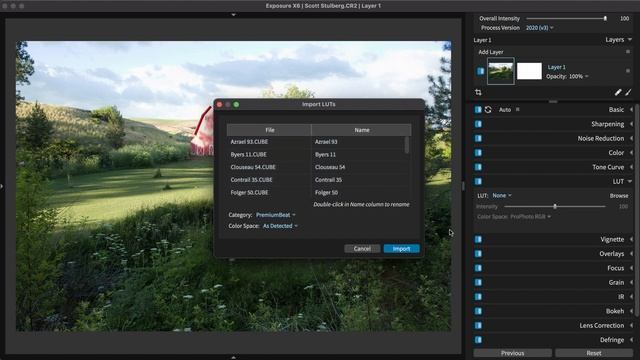Screen dimensions: 640x360
Task: Open the Category PremiumBeat dropdown
Action: [x=276, y=215]
